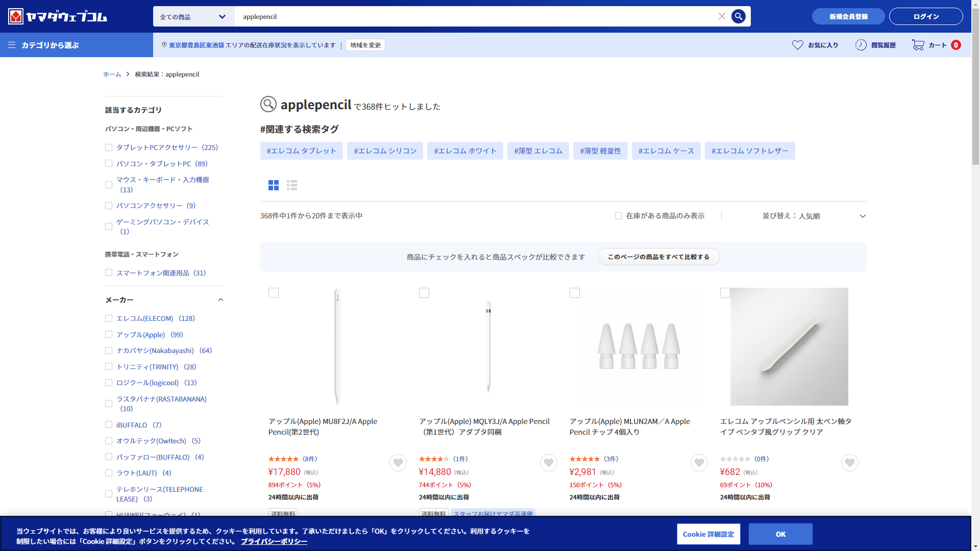
Task: Open browsing history clock icon
Action: [861, 45]
